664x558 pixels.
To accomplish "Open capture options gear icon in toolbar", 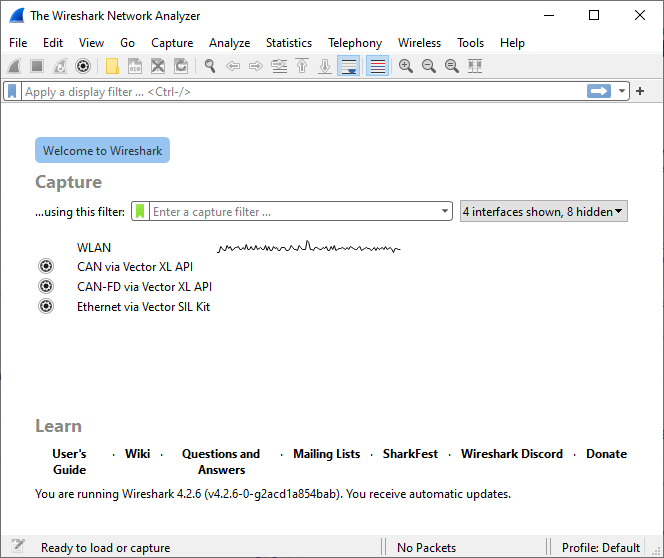I will [x=83, y=66].
